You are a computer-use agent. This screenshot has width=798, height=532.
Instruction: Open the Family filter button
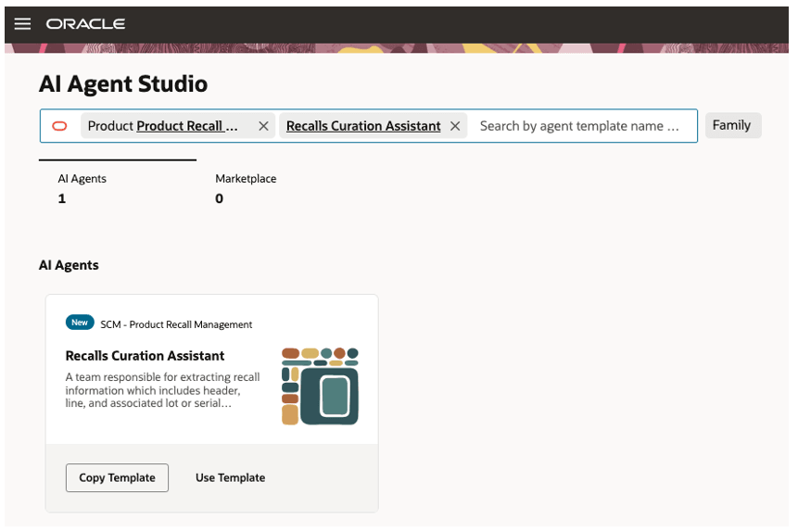point(733,125)
